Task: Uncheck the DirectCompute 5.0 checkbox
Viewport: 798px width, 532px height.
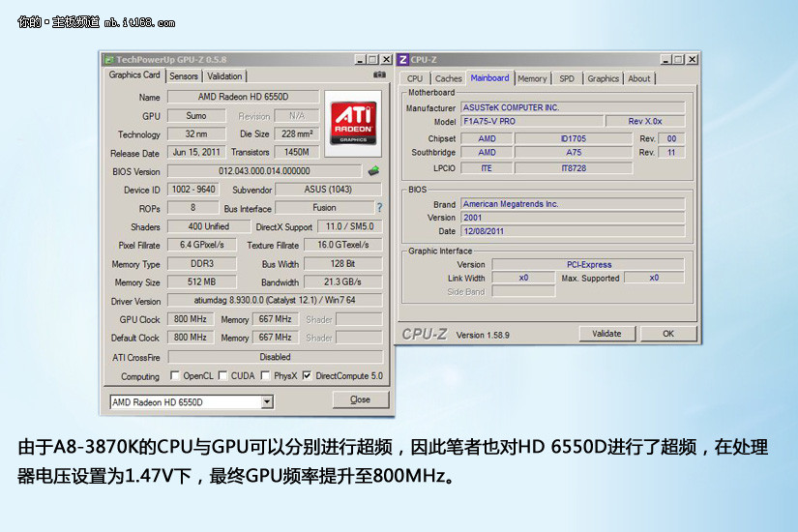Action: tap(307, 375)
